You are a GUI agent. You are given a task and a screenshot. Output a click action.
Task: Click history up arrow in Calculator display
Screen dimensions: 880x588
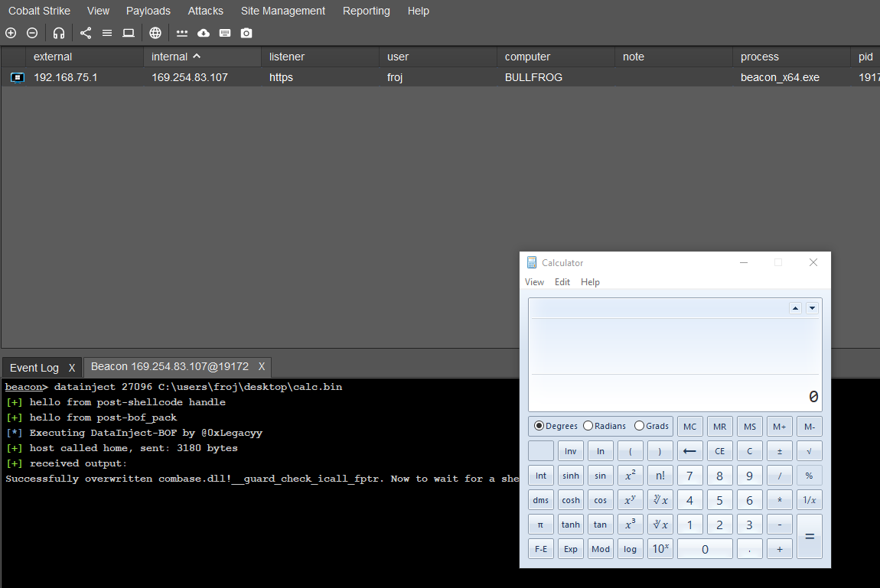[795, 307]
